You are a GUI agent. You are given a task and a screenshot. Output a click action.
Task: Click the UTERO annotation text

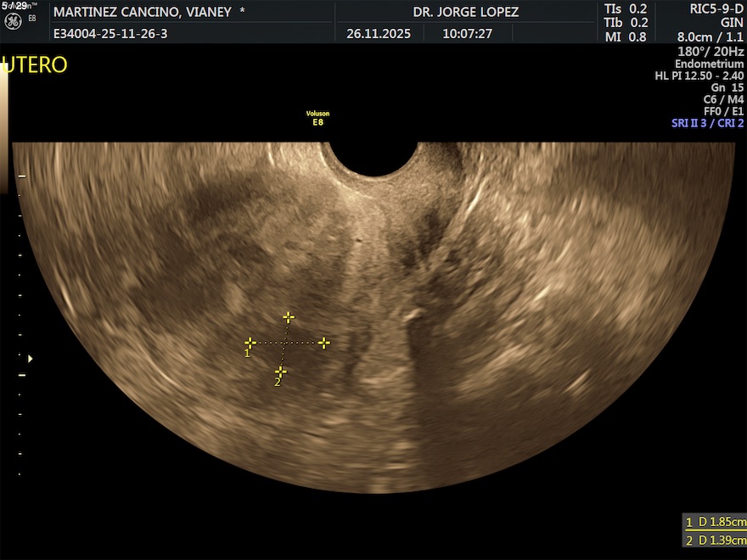point(35,65)
